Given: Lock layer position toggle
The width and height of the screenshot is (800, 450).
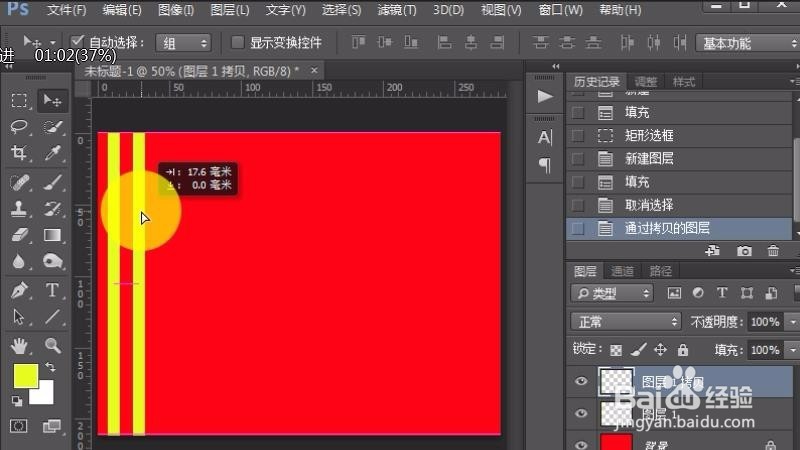Looking at the screenshot, I should tap(660, 350).
